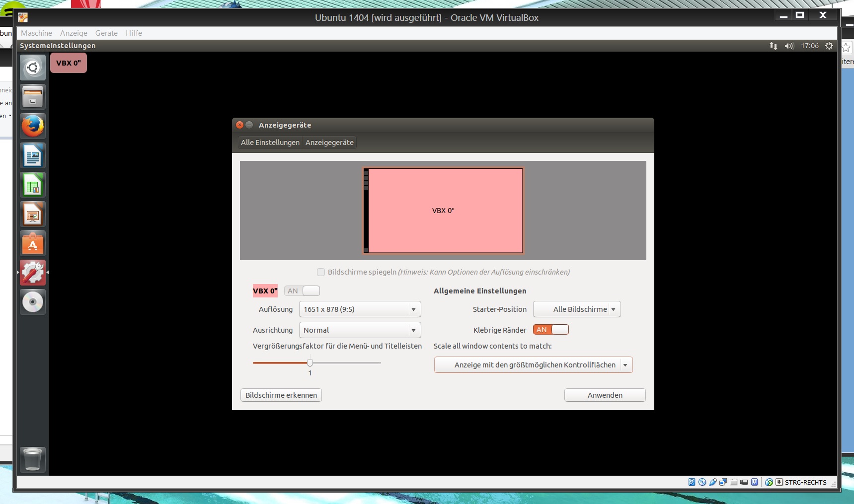854x504 pixels.
Task: Click Allgemeine Einstellungen heading
Action: pos(480,291)
